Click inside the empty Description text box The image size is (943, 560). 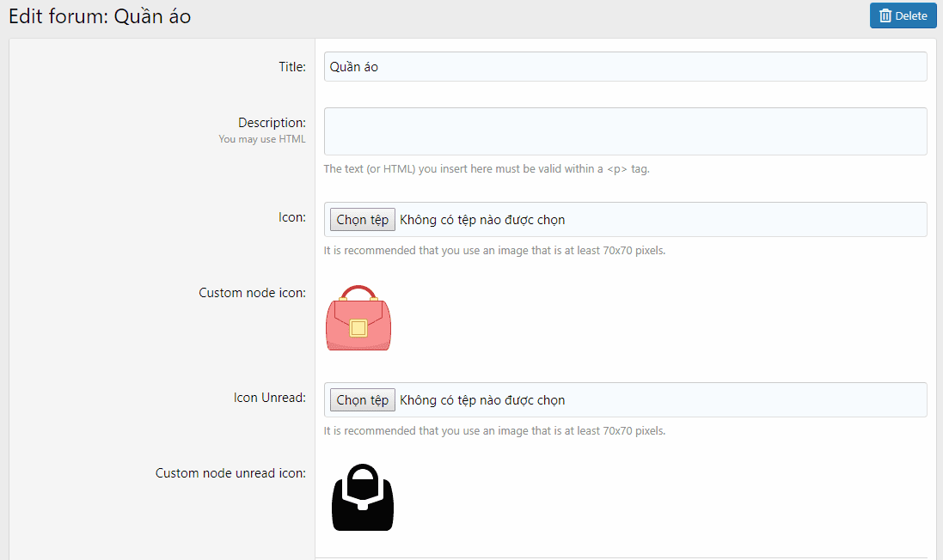[625, 131]
